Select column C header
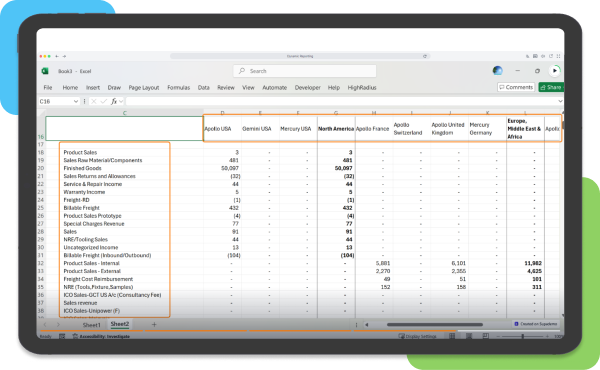The image size is (600, 370). [124, 113]
